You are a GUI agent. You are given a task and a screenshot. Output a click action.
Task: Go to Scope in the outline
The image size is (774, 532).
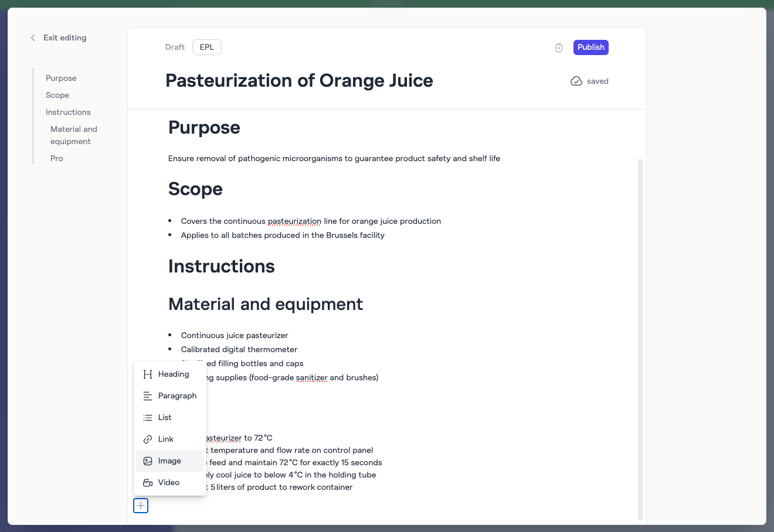pyautogui.click(x=57, y=95)
